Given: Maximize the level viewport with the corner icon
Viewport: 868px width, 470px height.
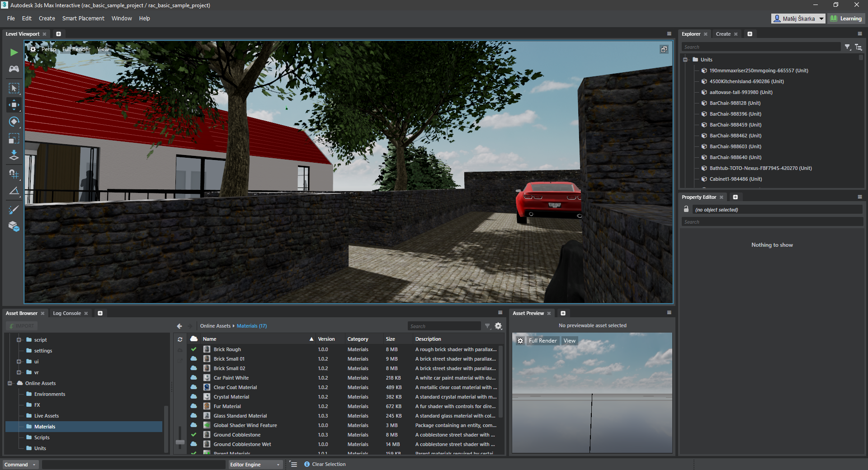Looking at the screenshot, I should pos(664,49).
